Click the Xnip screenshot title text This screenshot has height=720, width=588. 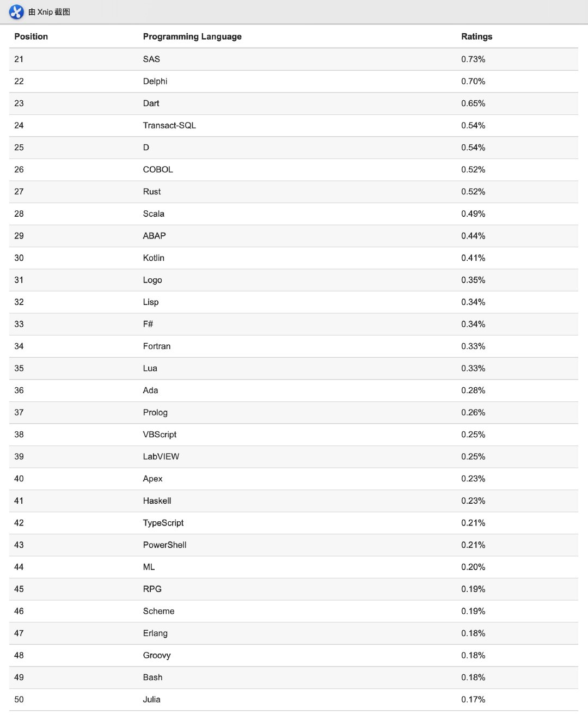click(50, 12)
